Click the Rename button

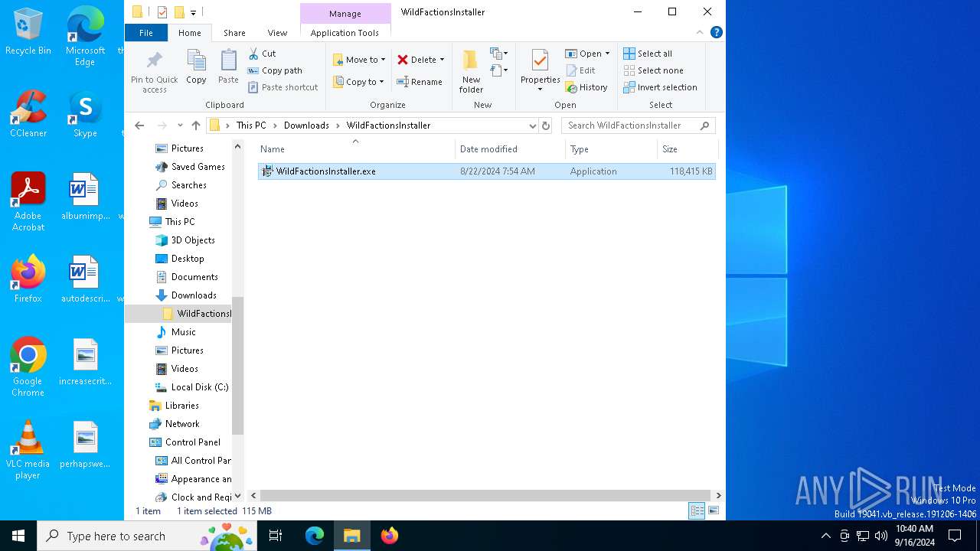click(420, 82)
